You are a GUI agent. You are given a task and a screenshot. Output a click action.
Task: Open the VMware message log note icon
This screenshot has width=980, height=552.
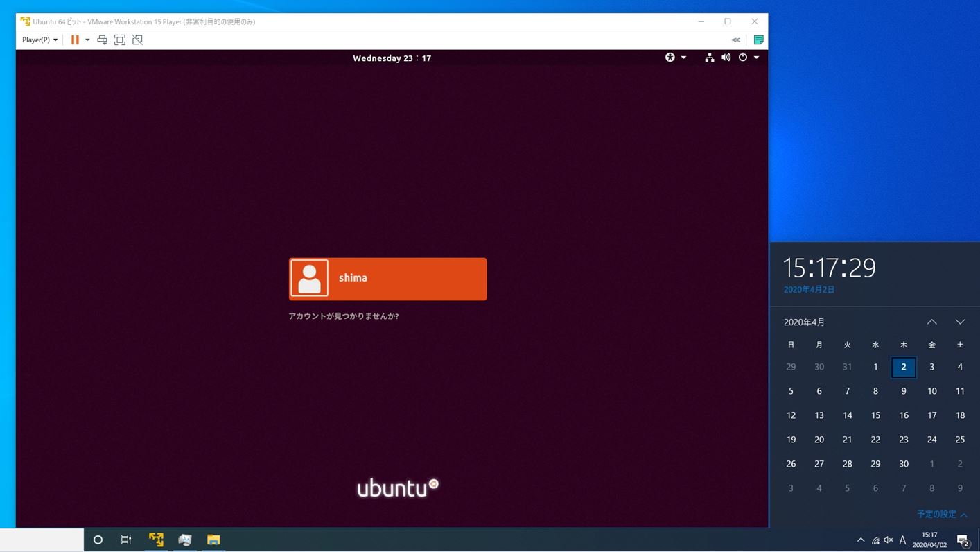[x=758, y=40]
